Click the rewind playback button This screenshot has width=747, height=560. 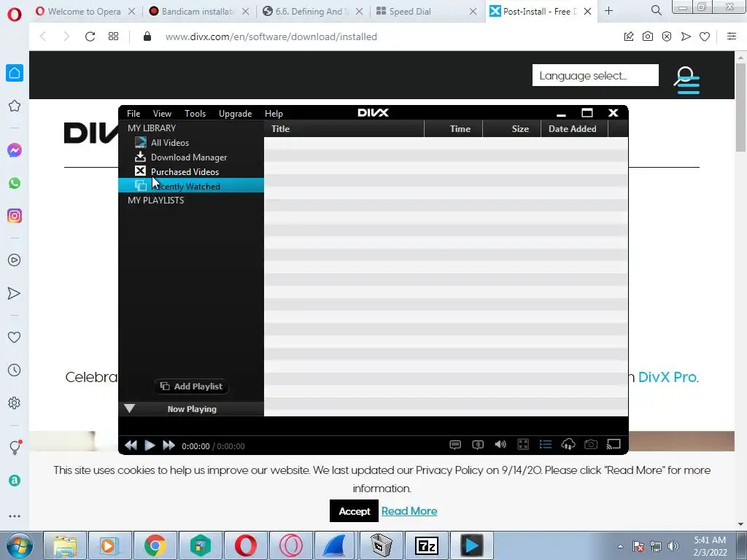(131, 446)
